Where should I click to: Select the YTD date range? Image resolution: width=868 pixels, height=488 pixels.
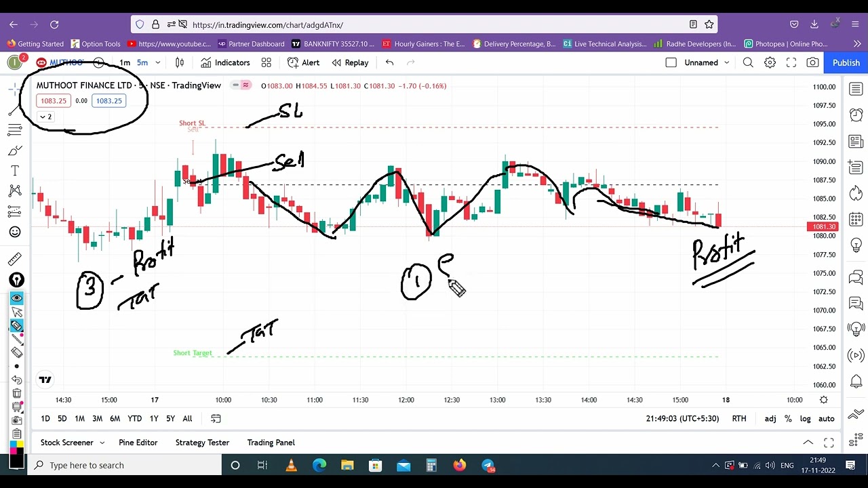135,419
